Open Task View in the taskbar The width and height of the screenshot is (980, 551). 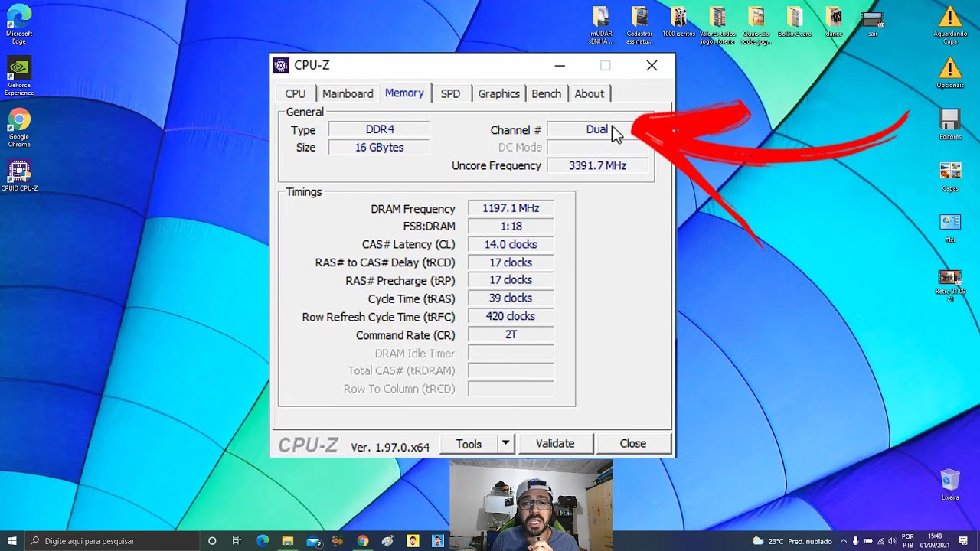pos(237,541)
